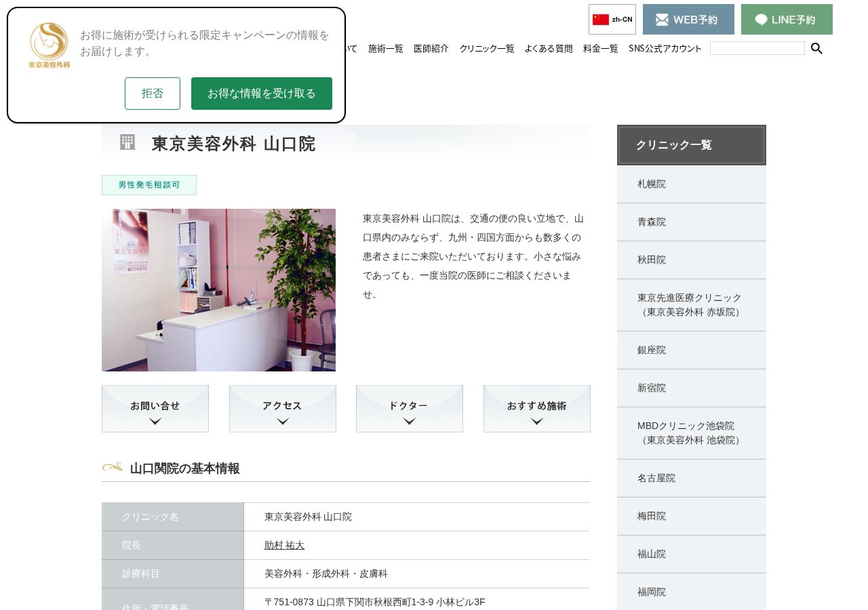Viewport: 868px width, 610px height.
Task: Select MBDクリニック池袋院 in sidebar
Action: click(x=692, y=433)
